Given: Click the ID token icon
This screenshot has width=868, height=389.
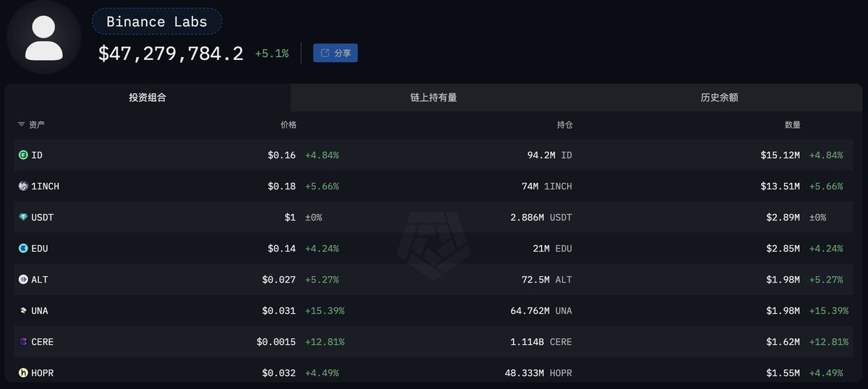Looking at the screenshot, I should pos(23,155).
